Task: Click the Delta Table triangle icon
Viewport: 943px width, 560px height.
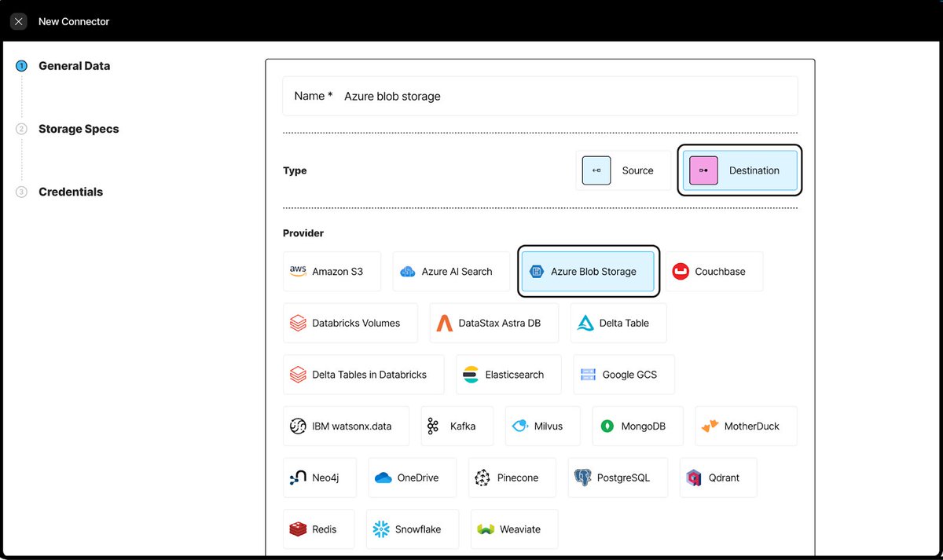Action: (585, 323)
